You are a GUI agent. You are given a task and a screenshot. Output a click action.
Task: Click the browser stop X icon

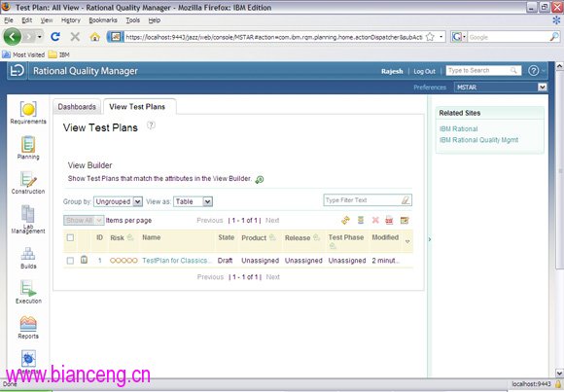tap(75, 36)
